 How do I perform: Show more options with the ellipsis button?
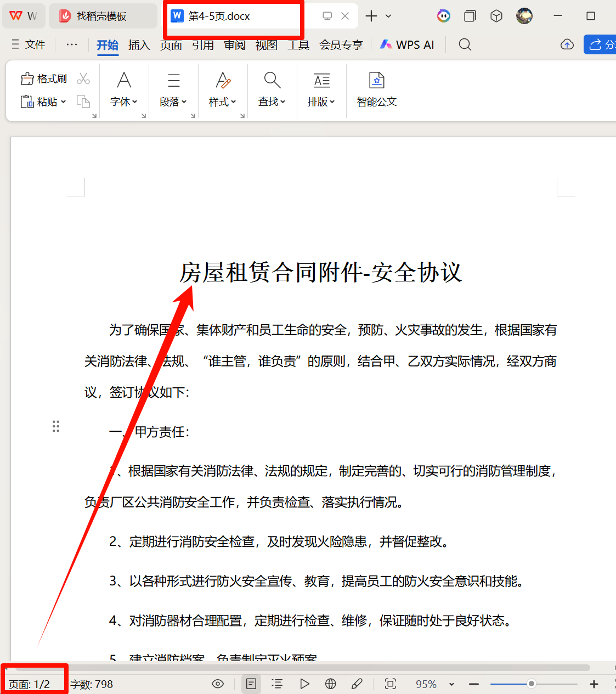tap(72, 44)
